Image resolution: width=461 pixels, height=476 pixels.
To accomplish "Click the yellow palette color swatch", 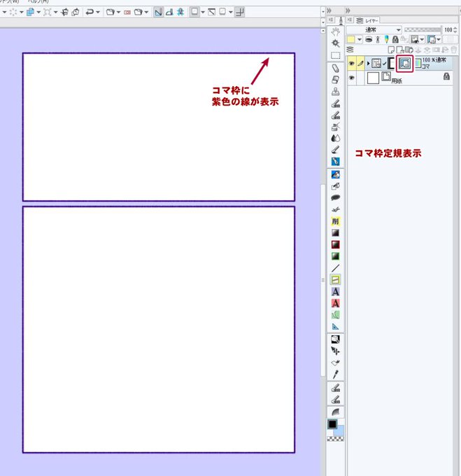I will (x=351, y=39).
